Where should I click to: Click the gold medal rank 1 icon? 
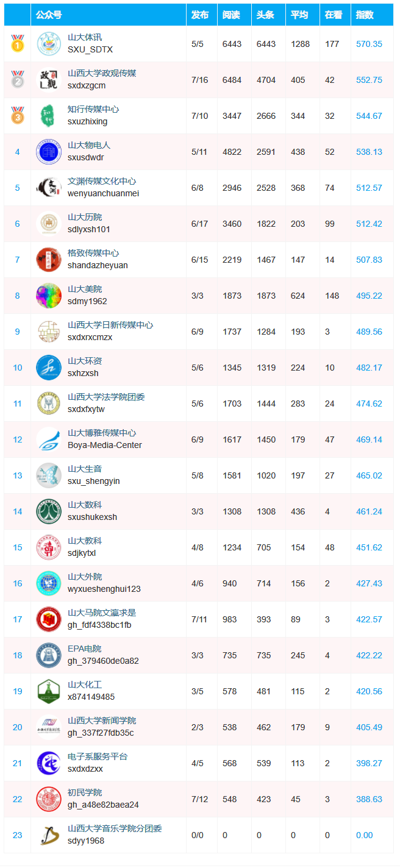coord(17,43)
